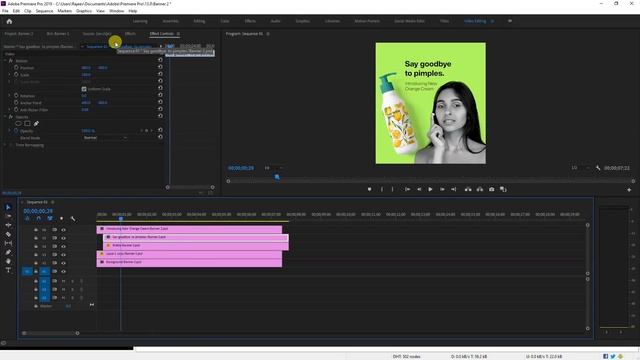Play the sequence in Program Monitor

[430, 189]
